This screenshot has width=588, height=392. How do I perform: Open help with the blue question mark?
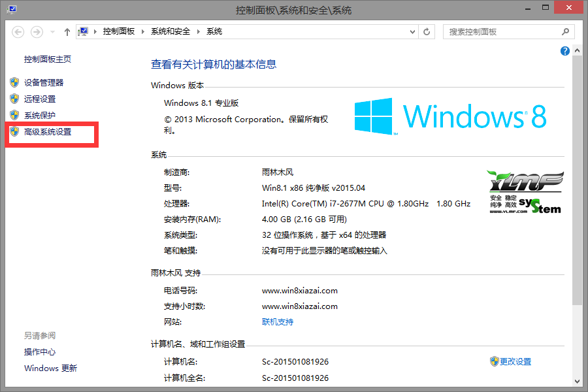click(x=564, y=51)
